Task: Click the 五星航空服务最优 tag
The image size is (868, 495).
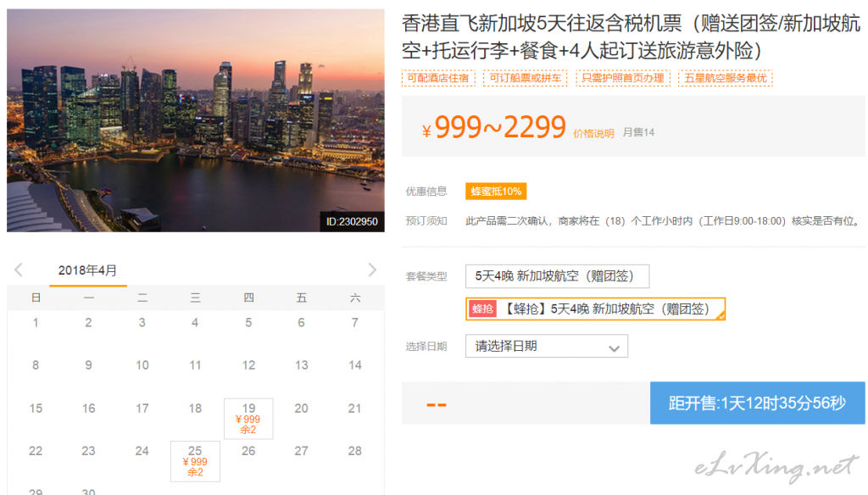Action: pyautogui.click(x=726, y=78)
